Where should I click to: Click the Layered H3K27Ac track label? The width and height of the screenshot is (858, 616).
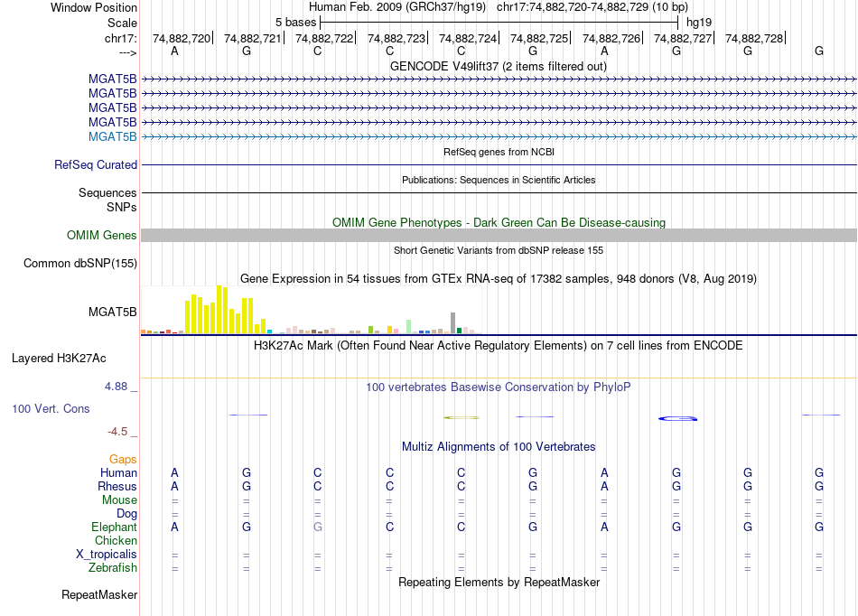[59, 359]
